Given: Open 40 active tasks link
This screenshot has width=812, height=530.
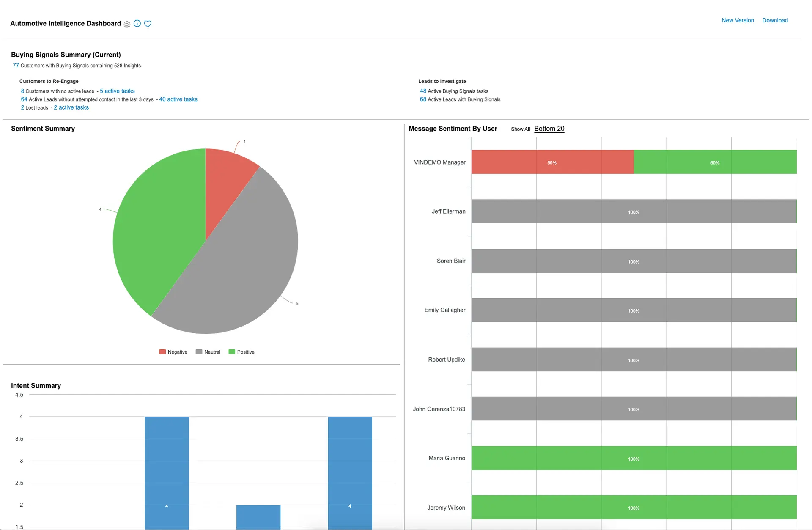Looking at the screenshot, I should (x=178, y=99).
